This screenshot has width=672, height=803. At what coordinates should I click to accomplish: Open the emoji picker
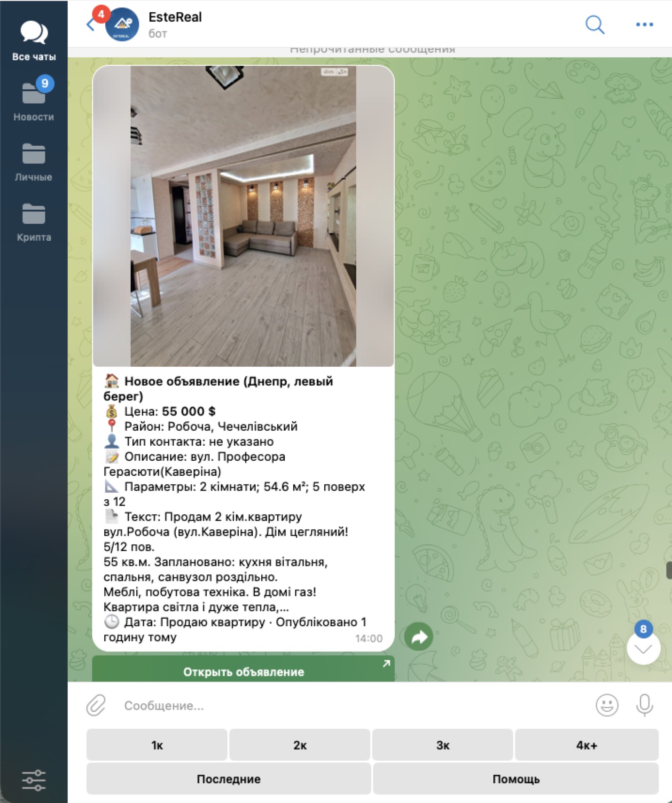tap(607, 705)
